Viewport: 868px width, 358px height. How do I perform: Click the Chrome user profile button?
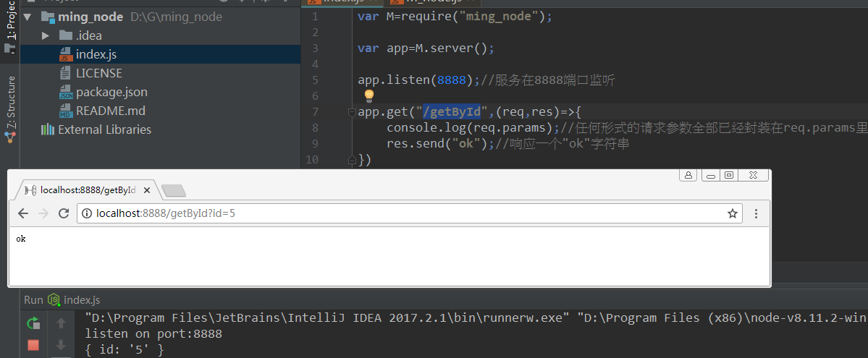688,176
